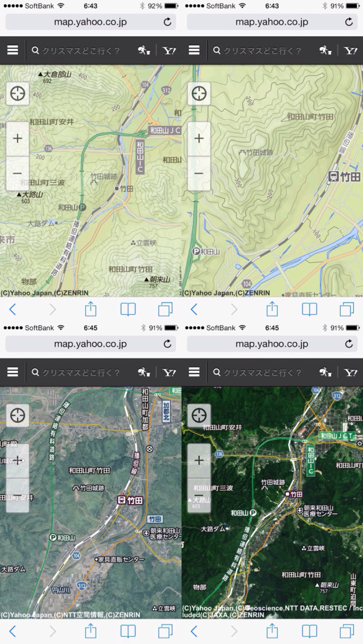Go back in bottom-right Safari toolbar
363x644 pixels.
click(x=194, y=631)
